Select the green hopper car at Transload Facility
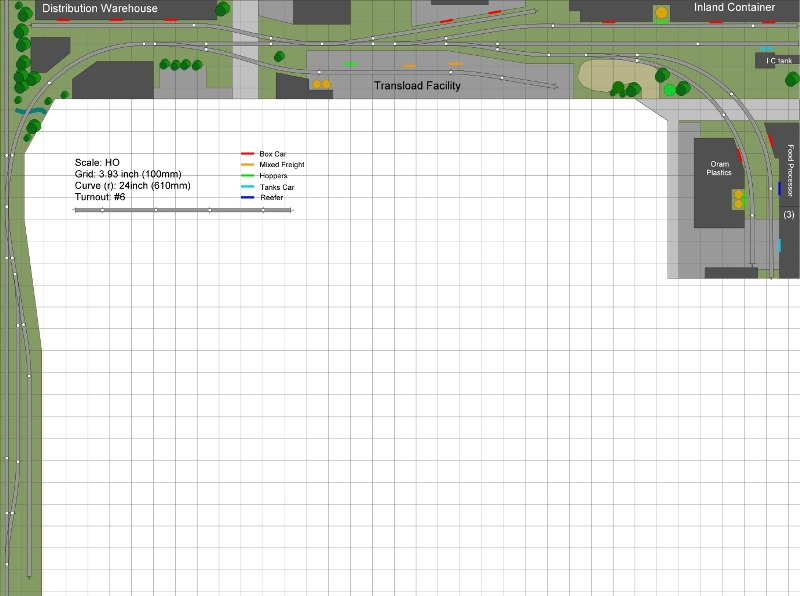The width and height of the screenshot is (800, 596). point(350,63)
